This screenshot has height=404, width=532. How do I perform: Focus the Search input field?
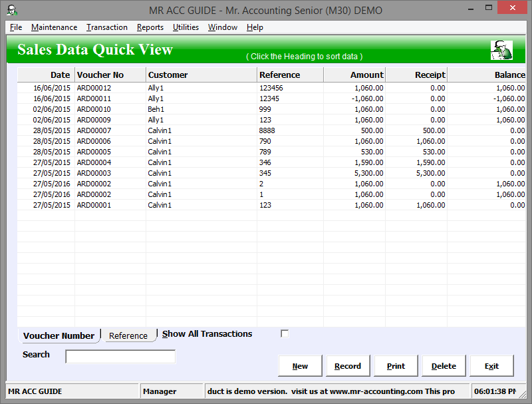[120, 357]
